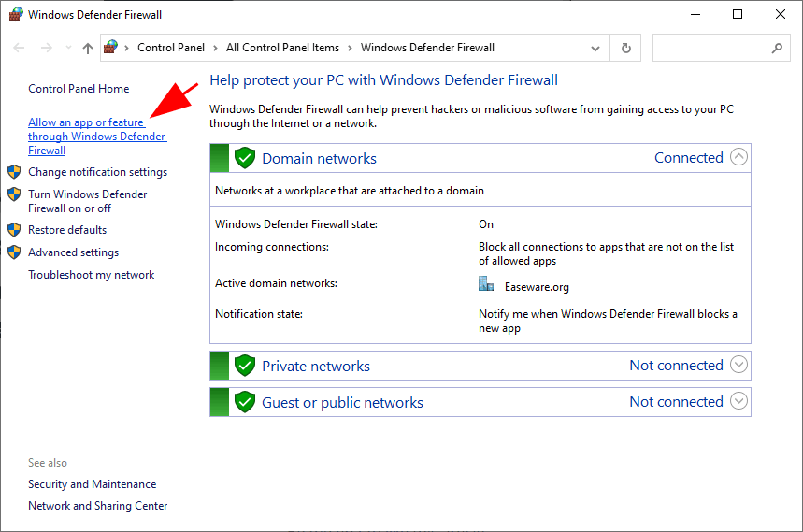The width and height of the screenshot is (803, 532).
Task: Select All Control Panel Items breadcrumb
Action: click(x=281, y=48)
